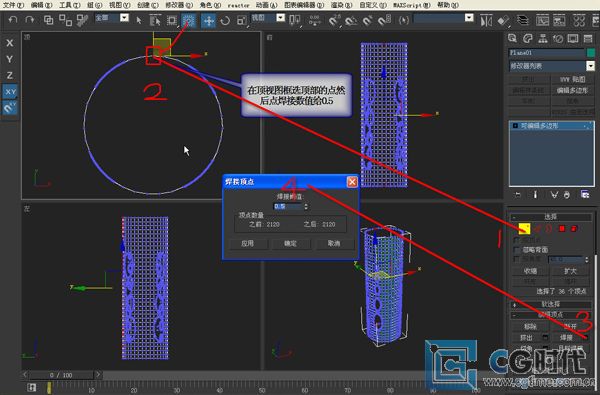600x395 pixels.
Task: Click the 0 / 100 time slider
Action: 61,375
